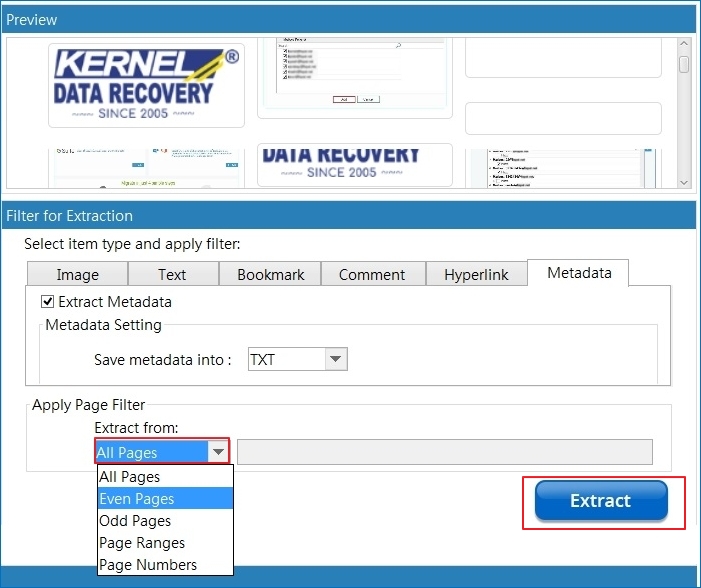Select the Bookmark tab
The width and height of the screenshot is (701, 588).
coord(270,274)
